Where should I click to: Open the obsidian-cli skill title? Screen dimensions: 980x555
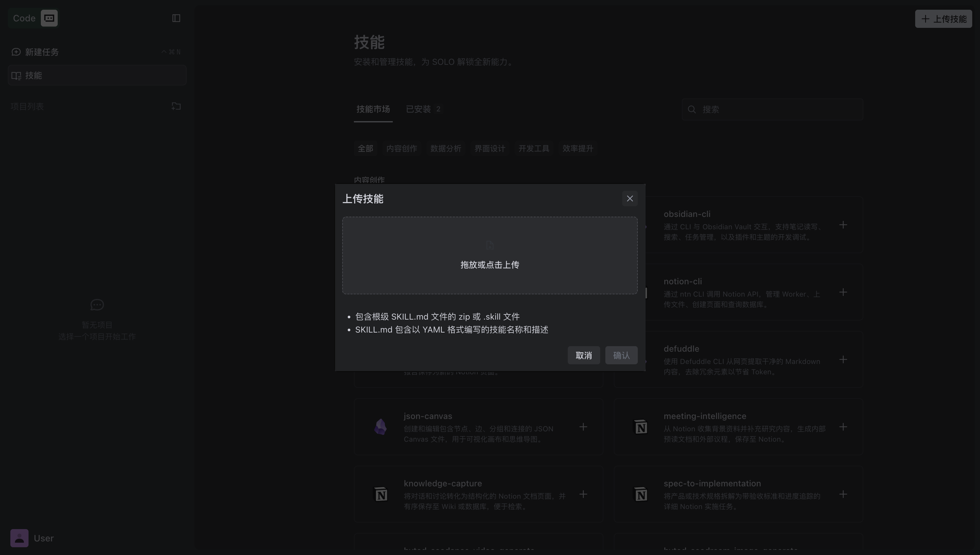pyautogui.click(x=687, y=214)
